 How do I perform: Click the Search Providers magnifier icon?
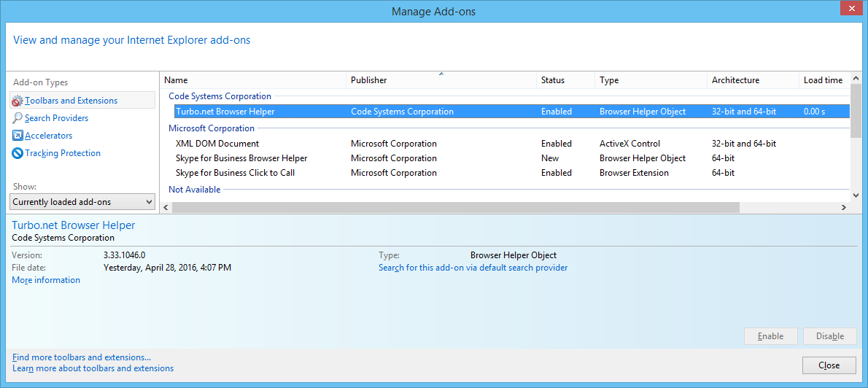tap(18, 118)
